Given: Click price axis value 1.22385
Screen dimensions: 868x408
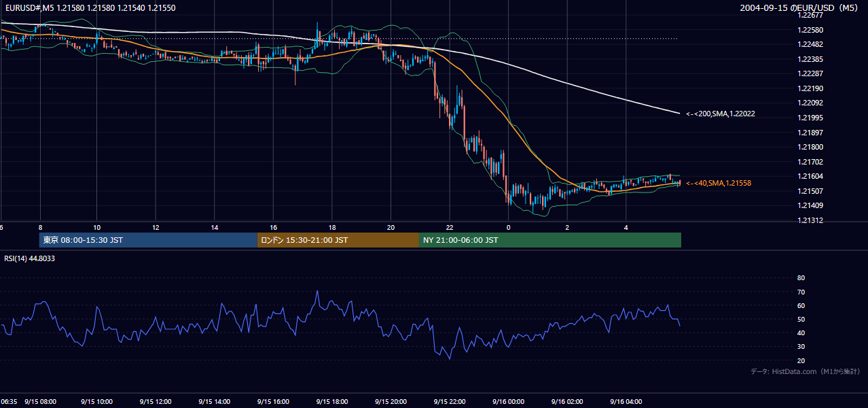Looking at the screenshot, I should click(809, 59).
